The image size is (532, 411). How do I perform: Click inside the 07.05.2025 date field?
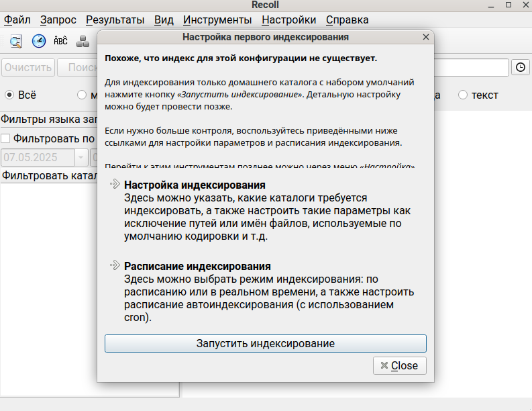38,157
